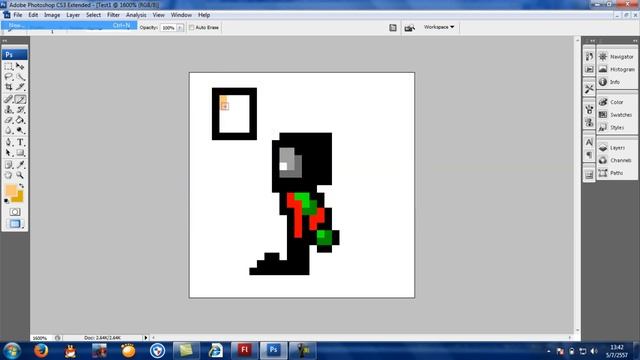Open the Navigator panel
This screenshot has height=360, width=640.
coord(617,57)
